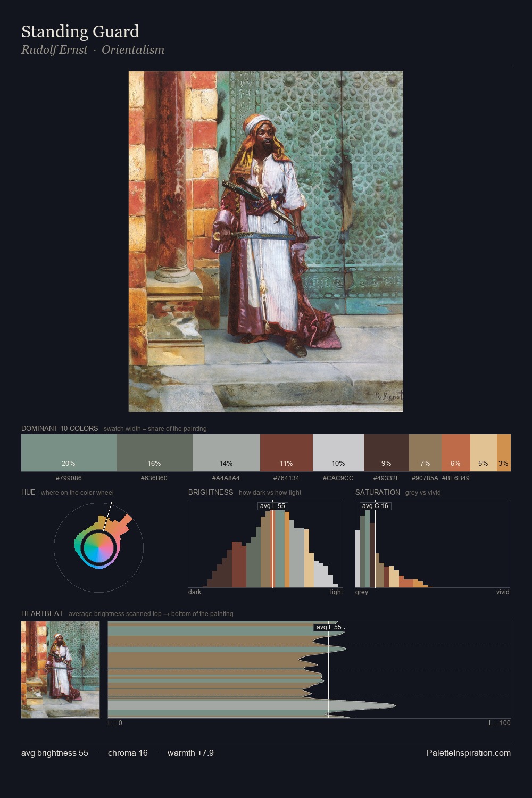The height and width of the screenshot is (798, 532).
Task: Select the hex label #764134
Action: (286, 478)
